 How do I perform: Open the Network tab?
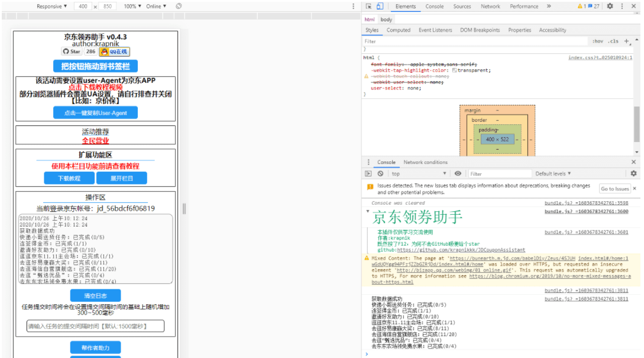[x=490, y=6]
